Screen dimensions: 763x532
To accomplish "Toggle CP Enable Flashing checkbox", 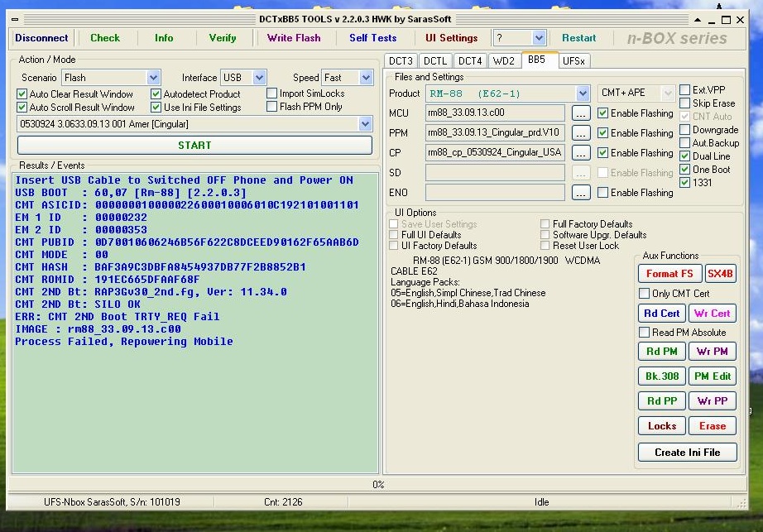I will click(x=603, y=153).
